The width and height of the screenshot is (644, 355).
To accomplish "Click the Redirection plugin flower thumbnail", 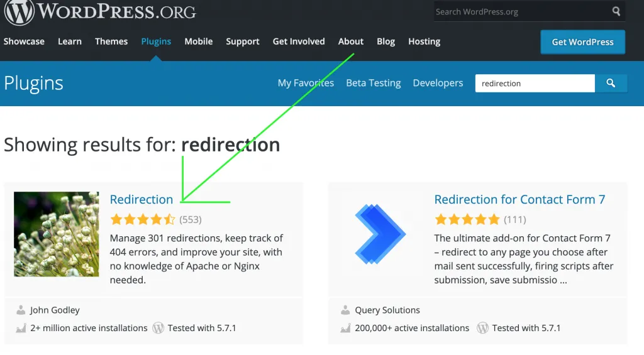I will tap(56, 234).
